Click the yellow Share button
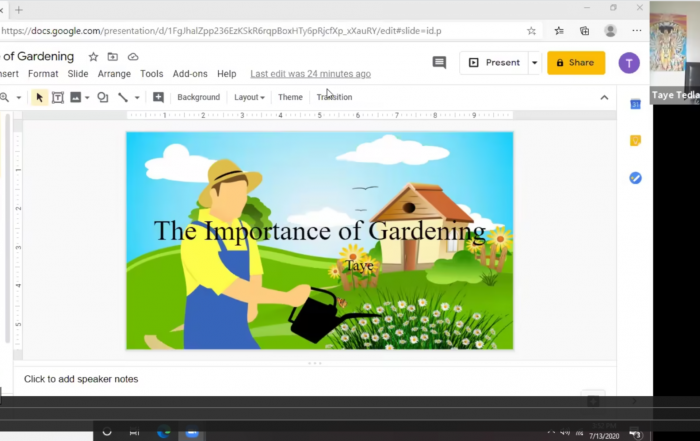Screen dimensions: 700x441 (x=575, y=62)
